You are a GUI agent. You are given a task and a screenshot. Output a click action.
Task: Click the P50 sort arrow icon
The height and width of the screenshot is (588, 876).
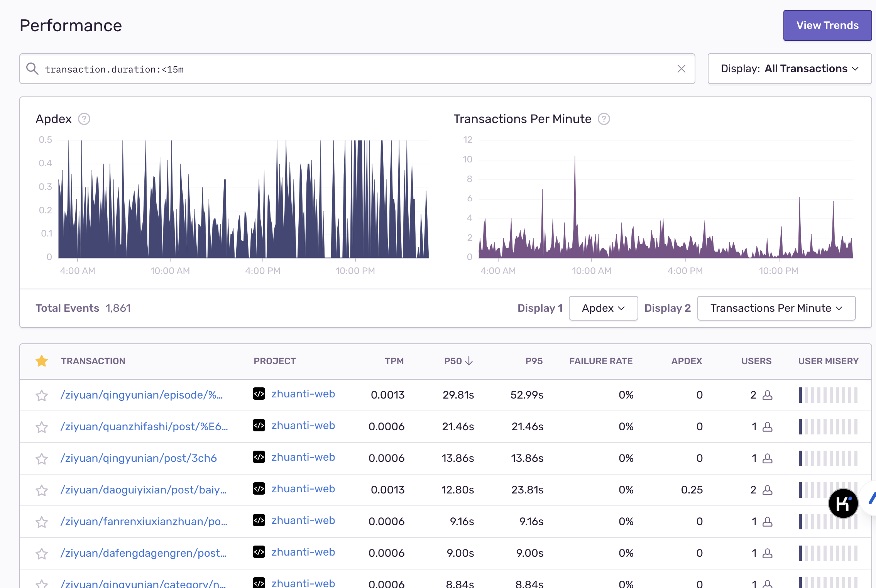click(469, 361)
